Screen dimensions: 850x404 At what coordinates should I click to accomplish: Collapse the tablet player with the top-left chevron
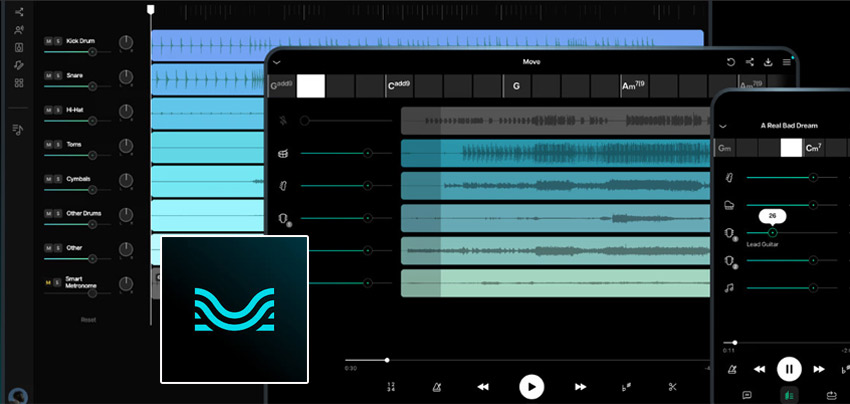tap(277, 62)
